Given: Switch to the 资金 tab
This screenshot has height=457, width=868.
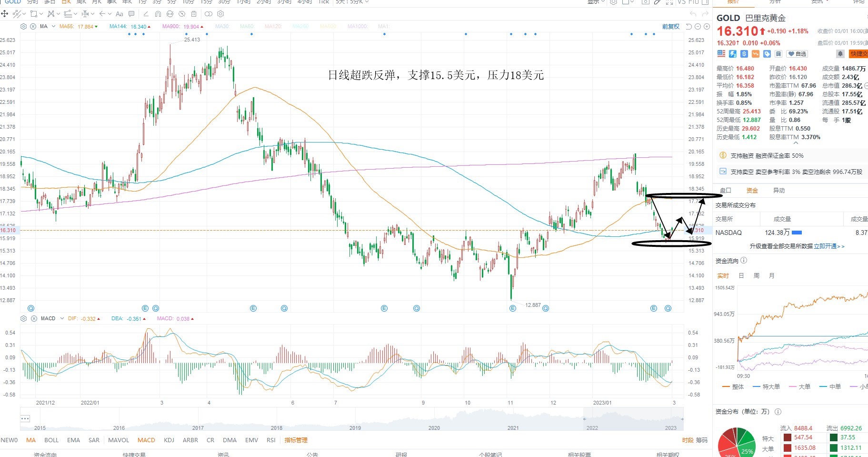Looking at the screenshot, I should click(x=752, y=190).
